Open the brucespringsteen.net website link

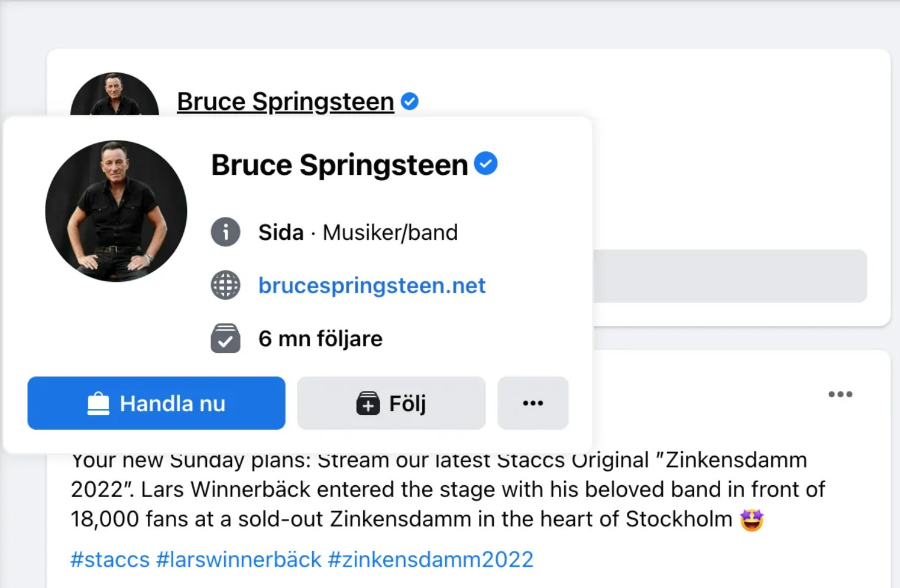[x=371, y=285]
